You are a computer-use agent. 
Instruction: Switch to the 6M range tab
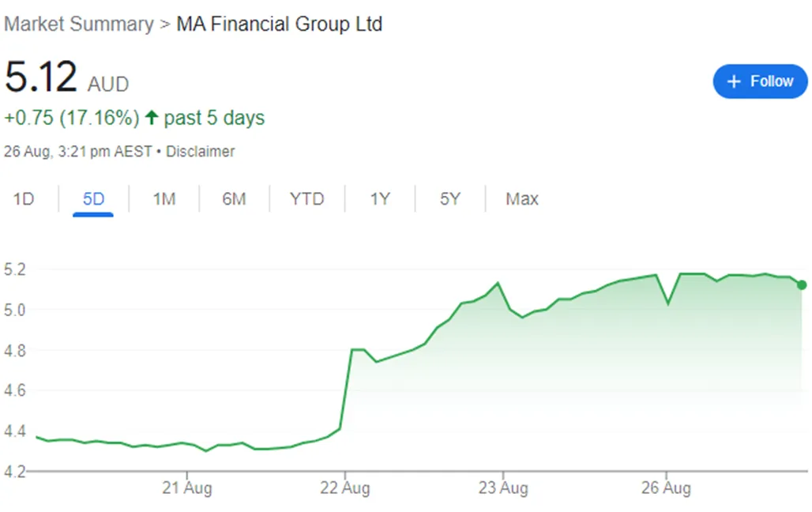click(x=234, y=199)
